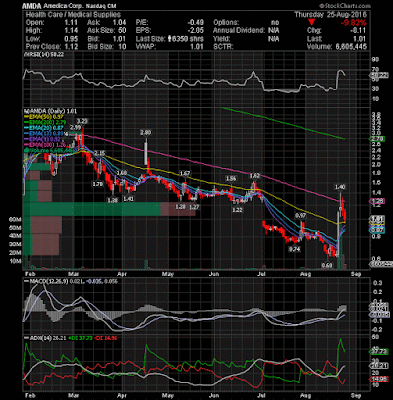Click the red 14.96 tag on ADX axis
The image size is (393, 400).
(x=379, y=380)
